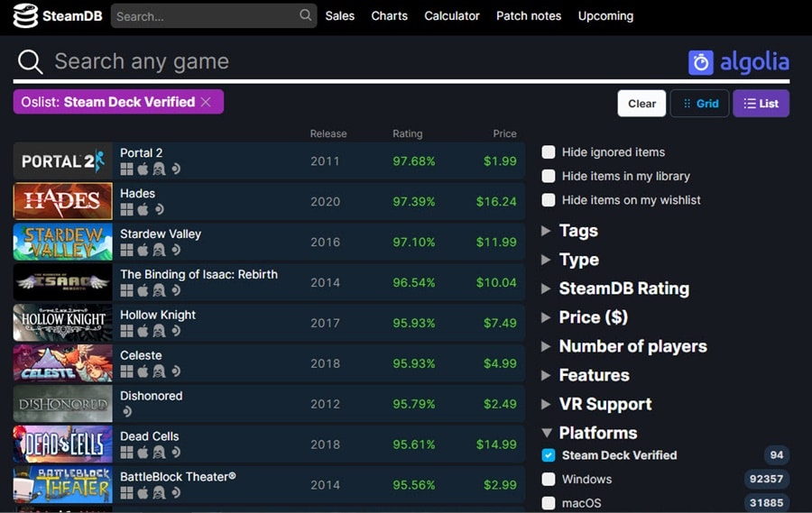Collapse the Platforms filter section
This screenshot has height=513, width=812.
pos(589,433)
